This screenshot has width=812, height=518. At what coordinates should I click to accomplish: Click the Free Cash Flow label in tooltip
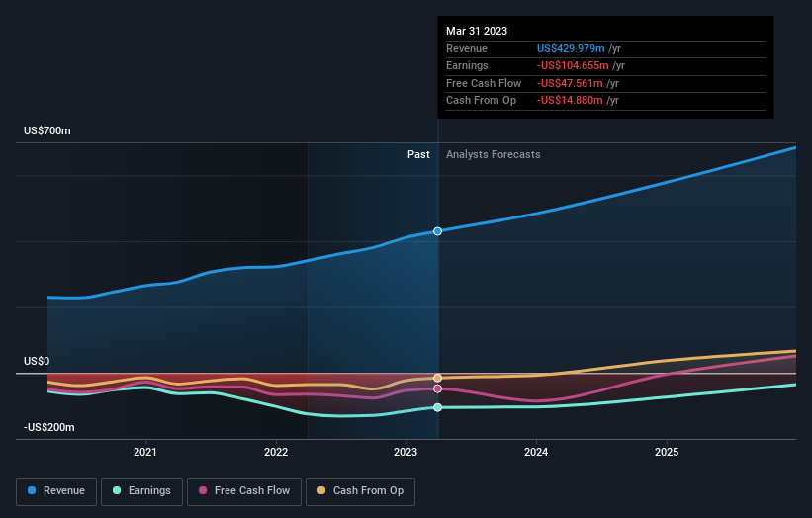tap(484, 83)
